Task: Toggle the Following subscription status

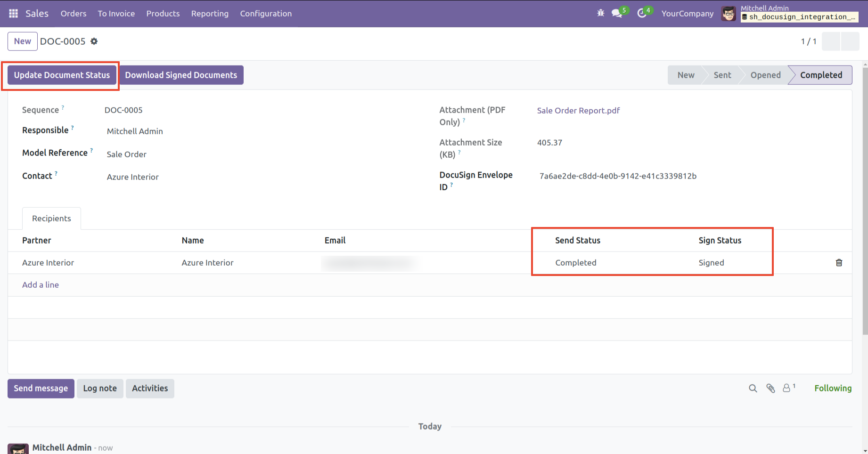Action: click(x=833, y=389)
